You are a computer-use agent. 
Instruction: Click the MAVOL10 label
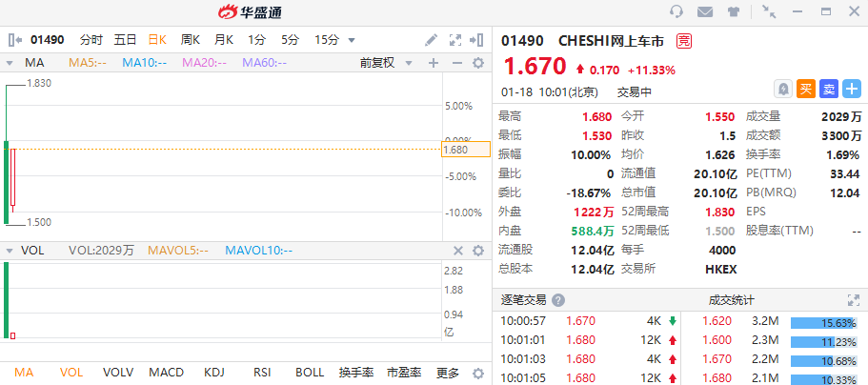tap(259, 251)
